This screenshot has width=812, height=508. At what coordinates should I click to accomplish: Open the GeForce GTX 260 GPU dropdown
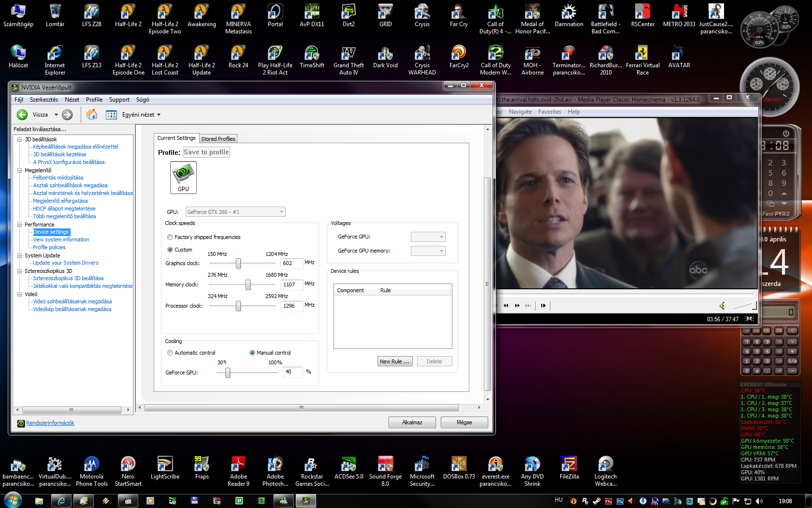(x=235, y=212)
